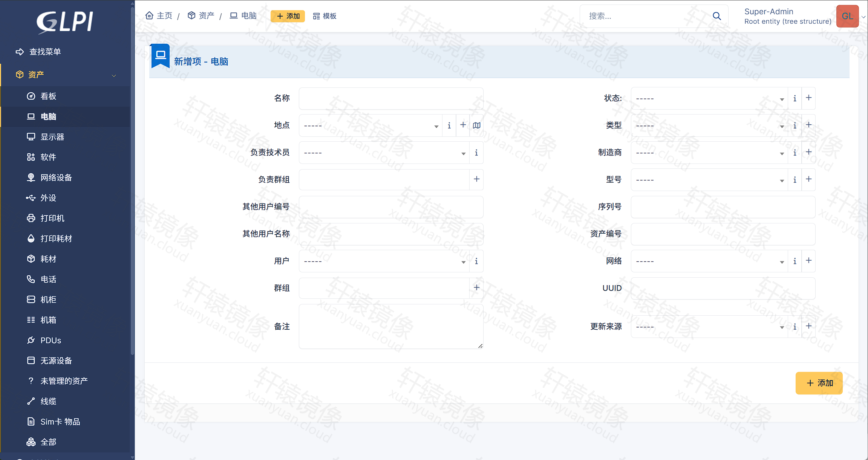Add a new location with 地点 plus icon
868x460 pixels.
pos(463,125)
